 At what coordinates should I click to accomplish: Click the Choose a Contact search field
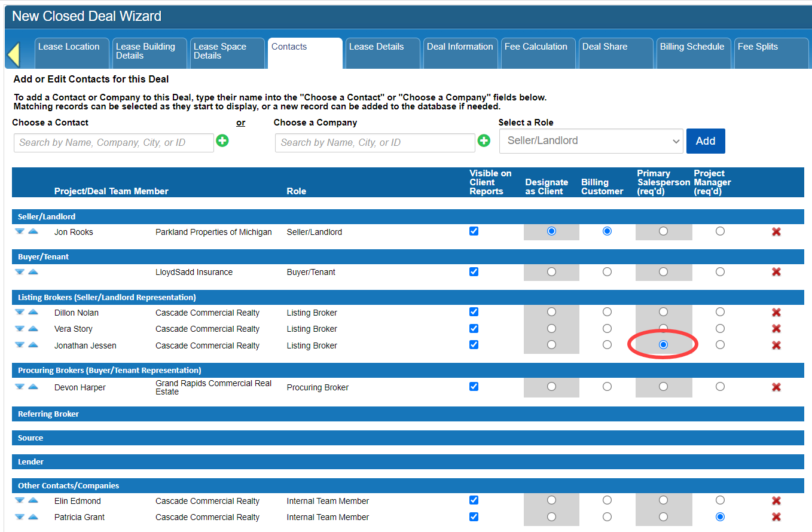pos(114,143)
